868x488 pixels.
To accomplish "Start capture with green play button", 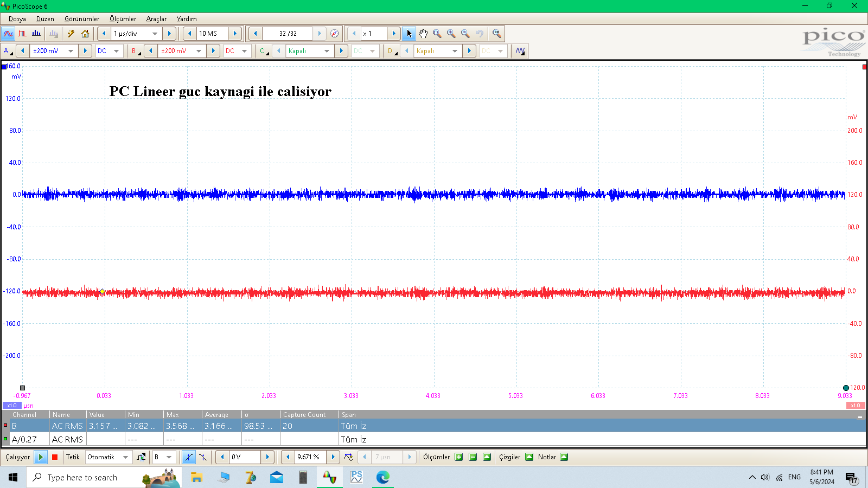I will (41, 457).
